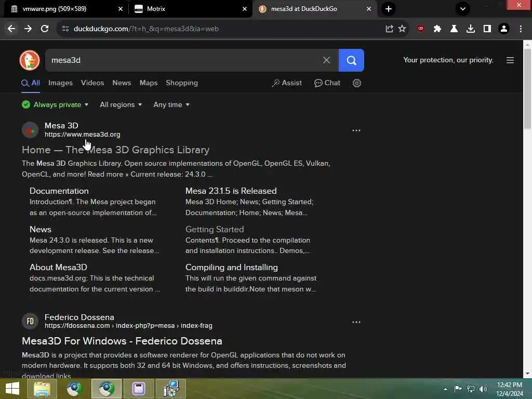Share this page icon in address bar
Screen dimensions: 532x399
click(389, 29)
